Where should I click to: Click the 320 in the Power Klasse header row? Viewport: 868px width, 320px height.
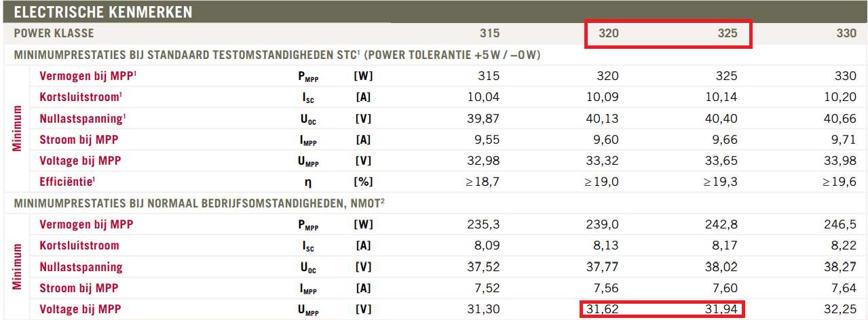(x=608, y=33)
